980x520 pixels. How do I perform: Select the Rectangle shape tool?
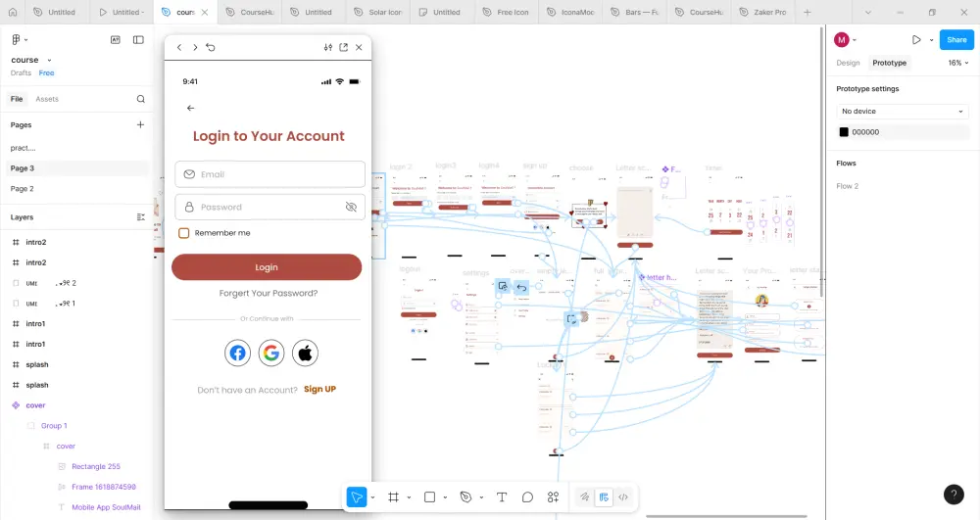[x=429, y=497]
